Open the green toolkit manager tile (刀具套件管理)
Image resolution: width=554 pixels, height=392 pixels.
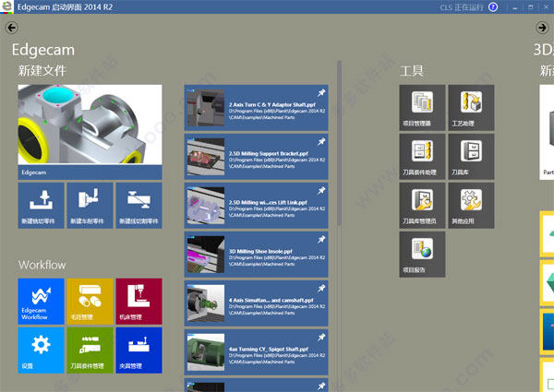(90, 350)
